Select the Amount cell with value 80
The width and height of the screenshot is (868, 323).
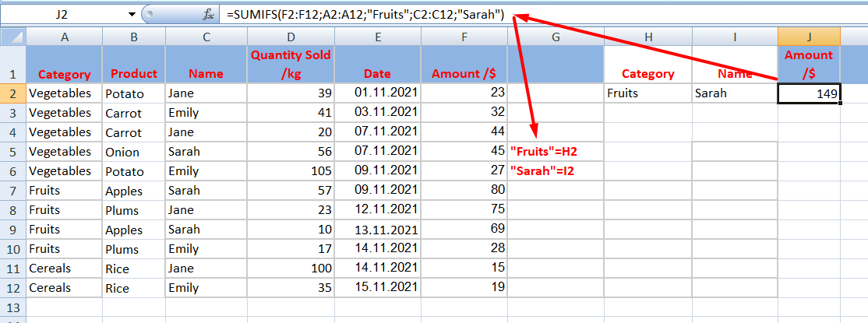pyautogui.click(x=463, y=191)
